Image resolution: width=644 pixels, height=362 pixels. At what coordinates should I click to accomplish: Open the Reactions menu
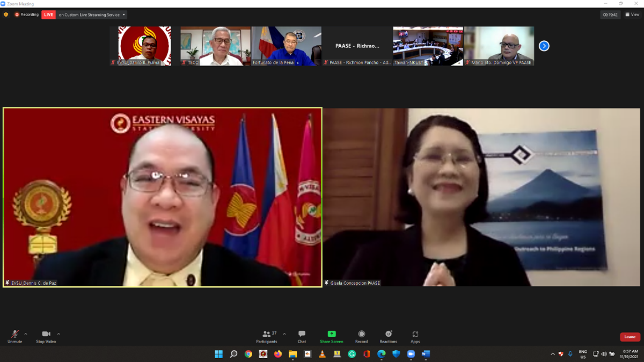click(388, 336)
